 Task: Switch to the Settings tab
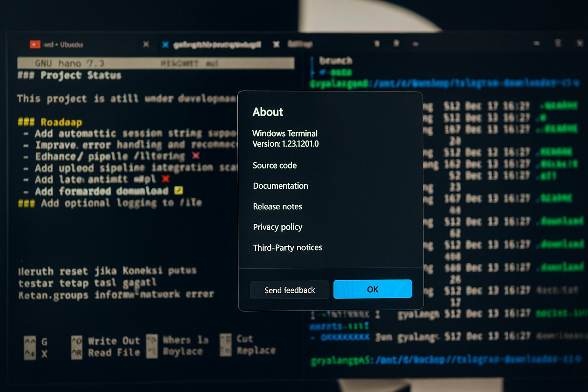[300, 44]
